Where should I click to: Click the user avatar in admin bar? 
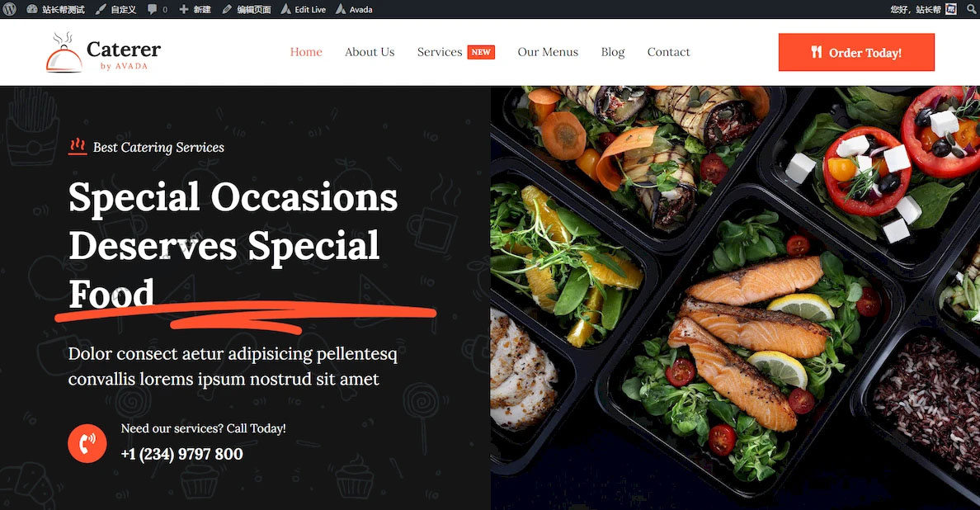[x=951, y=9]
